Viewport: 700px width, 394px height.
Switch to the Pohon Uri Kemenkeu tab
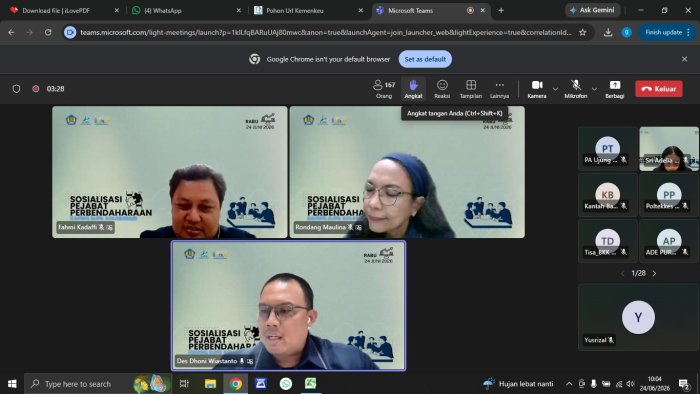coord(308,10)
